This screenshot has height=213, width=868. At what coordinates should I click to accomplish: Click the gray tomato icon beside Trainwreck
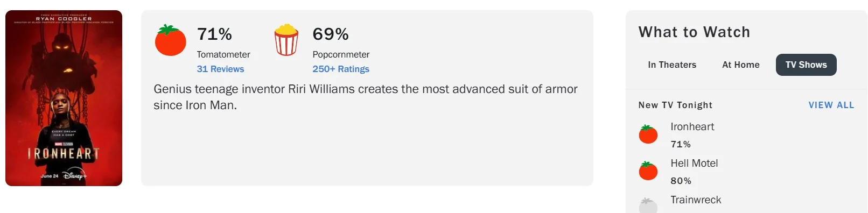tap(648, 205)
